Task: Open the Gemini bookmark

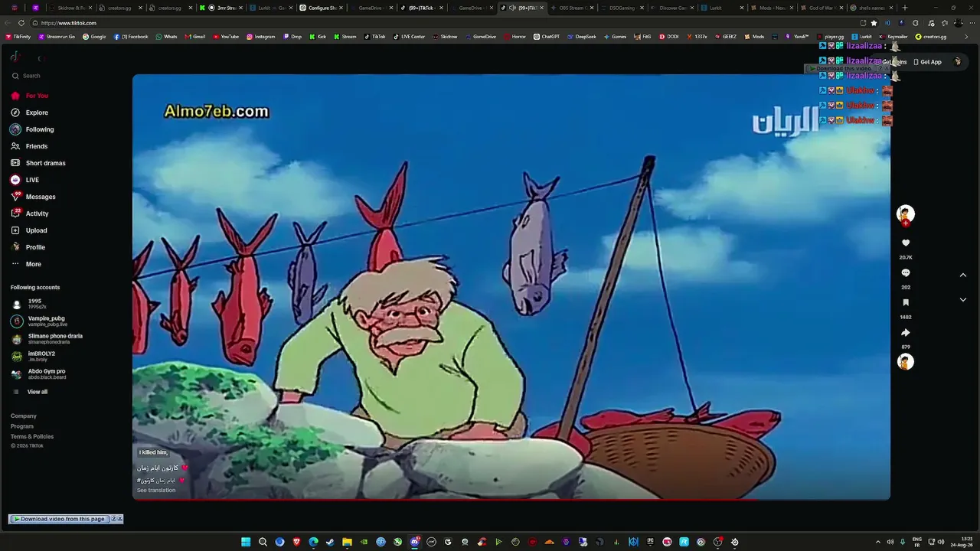Action: [x=615, y=37]
